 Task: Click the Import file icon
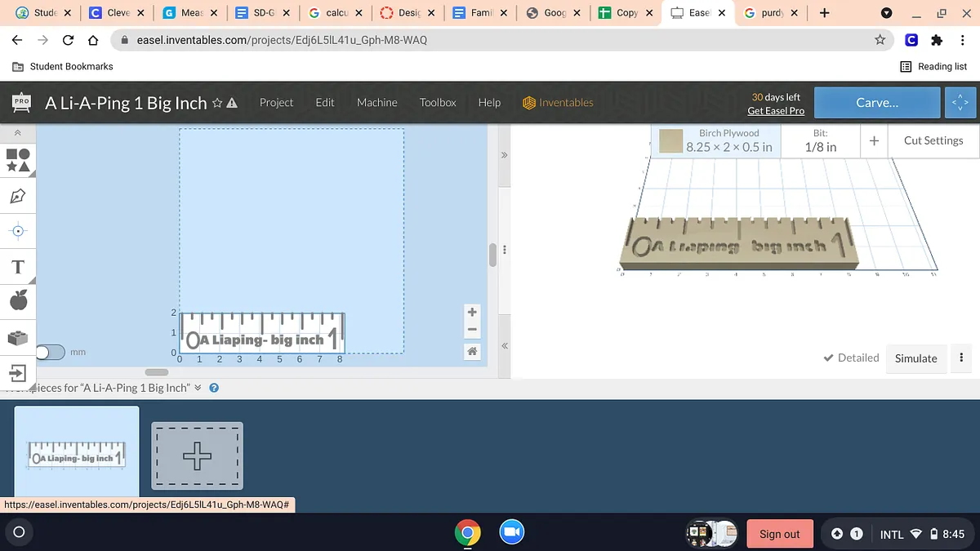pyautogui.click(x=18, y=373)
